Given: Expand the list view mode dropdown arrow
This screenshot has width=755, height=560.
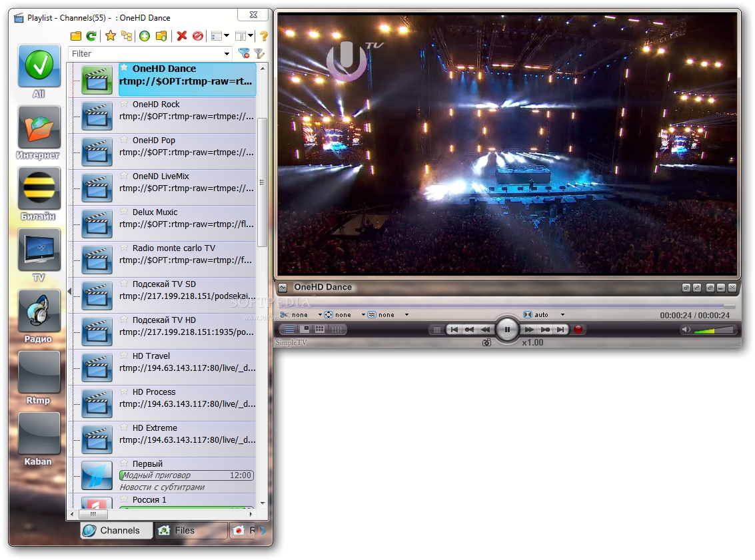Looking at the screenshot, I should pyautogui.click(x=227, y=35).
